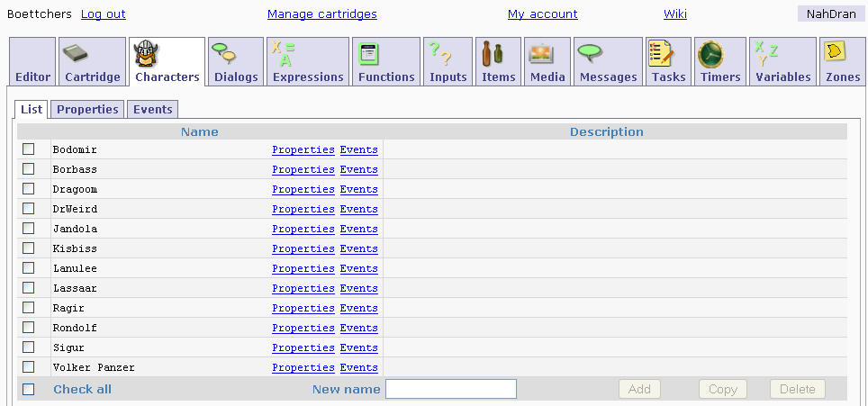This screenshot has height=406, width=868.
Task: Select the Functions tab icon
Action: 368,53
